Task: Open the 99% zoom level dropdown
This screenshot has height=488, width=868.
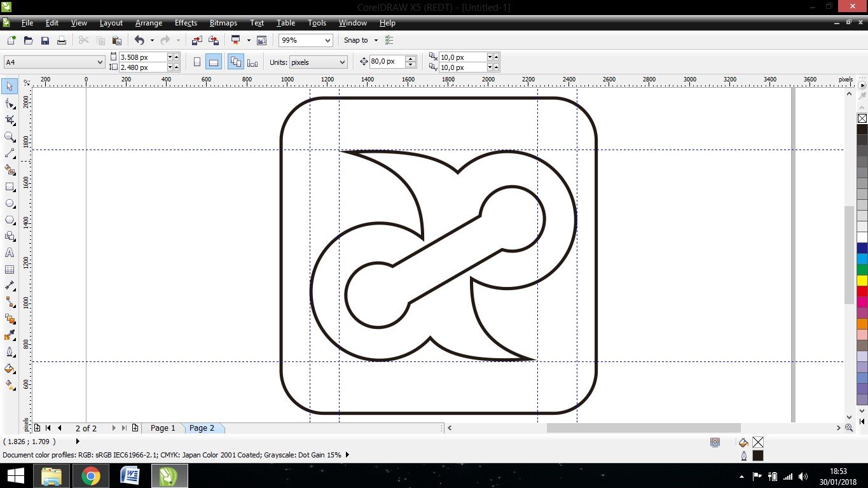Action: point(327,40)
